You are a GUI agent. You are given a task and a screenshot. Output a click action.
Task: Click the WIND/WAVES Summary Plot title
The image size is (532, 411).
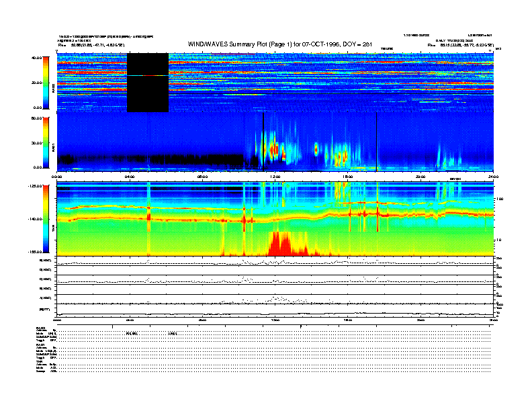click(280, 44)
